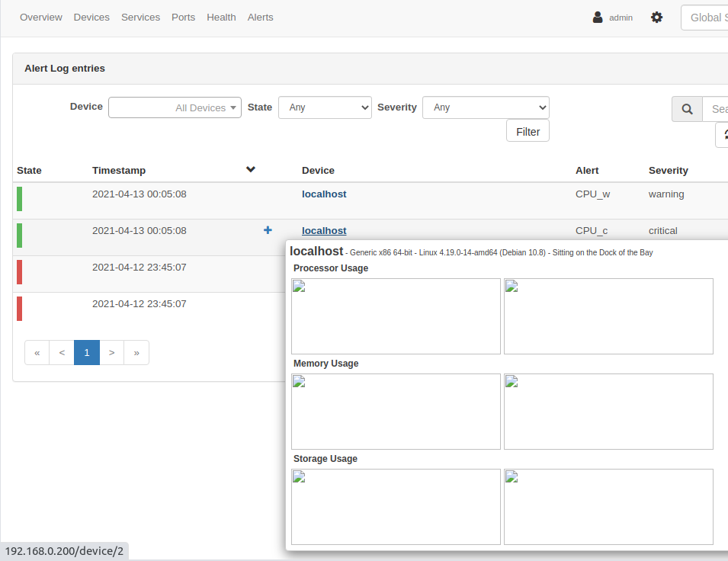Click the admin user profile icon
728x561 pixels.
click(597, 17)
